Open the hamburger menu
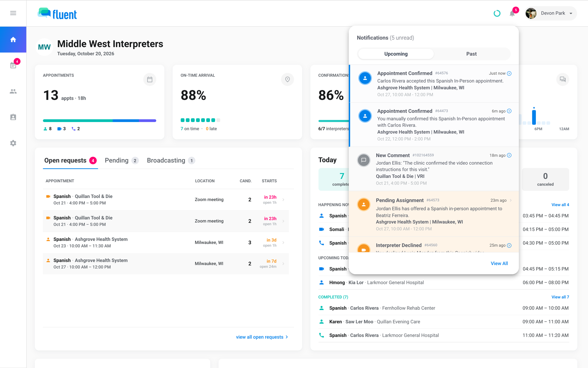The height and width of the screenshot is (368, 588). pyautogui.click(x=13, y=13)
